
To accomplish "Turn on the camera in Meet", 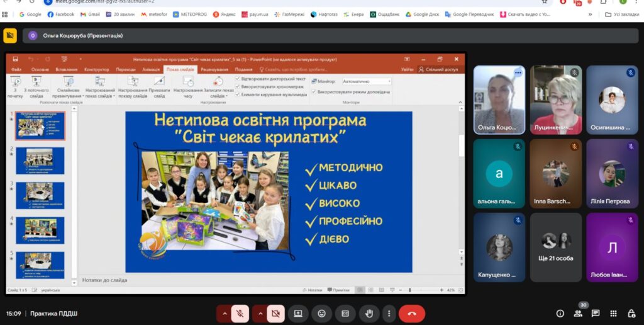I will (x=275, y=314).
